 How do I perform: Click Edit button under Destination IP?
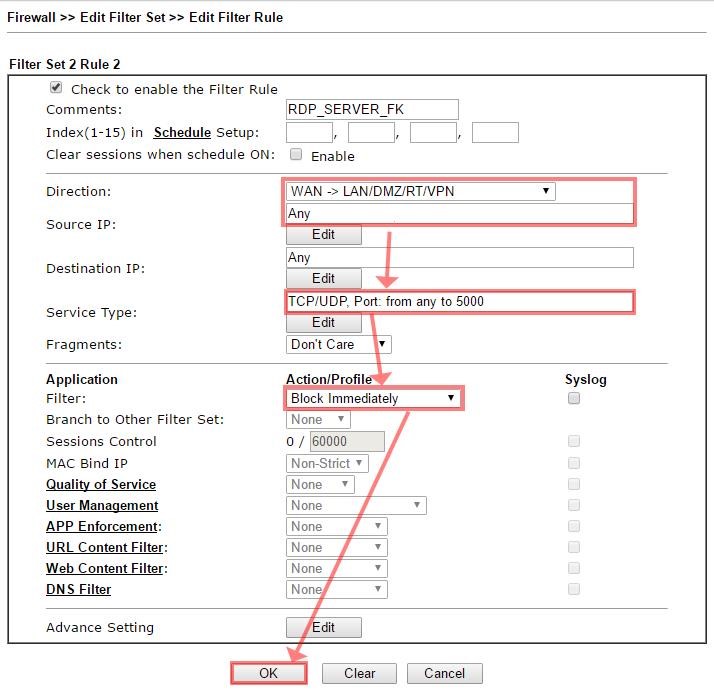pyautogui.click(x=323, y=279)
